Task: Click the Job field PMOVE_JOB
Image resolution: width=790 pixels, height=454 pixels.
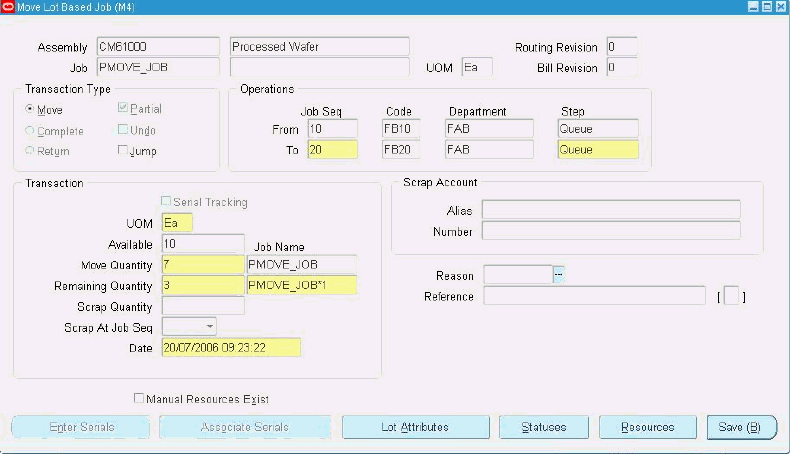Action: coord(158,67)
